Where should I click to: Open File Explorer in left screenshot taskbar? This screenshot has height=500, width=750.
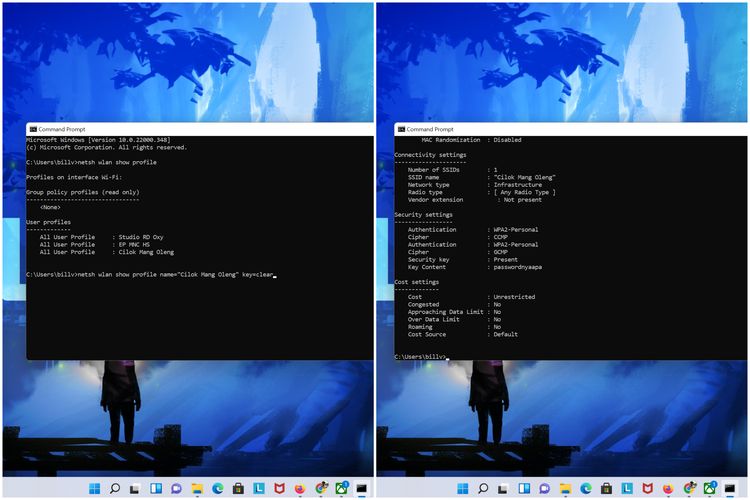197,488
